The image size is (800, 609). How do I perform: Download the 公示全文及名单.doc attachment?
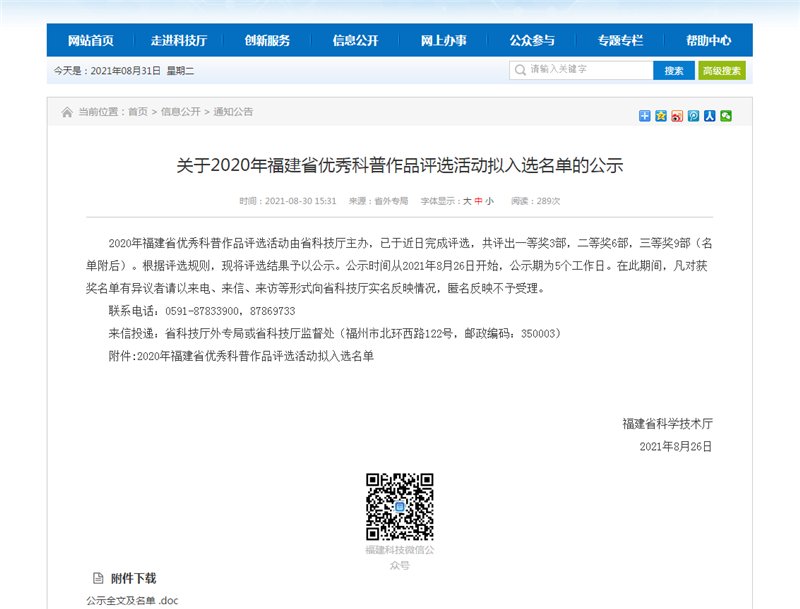click(x=131, y=600)
